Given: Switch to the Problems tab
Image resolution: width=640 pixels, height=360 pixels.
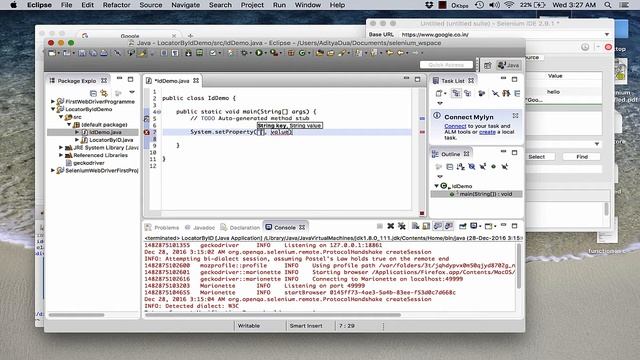Looking at the screenshot, I should (x=162, y=227).
